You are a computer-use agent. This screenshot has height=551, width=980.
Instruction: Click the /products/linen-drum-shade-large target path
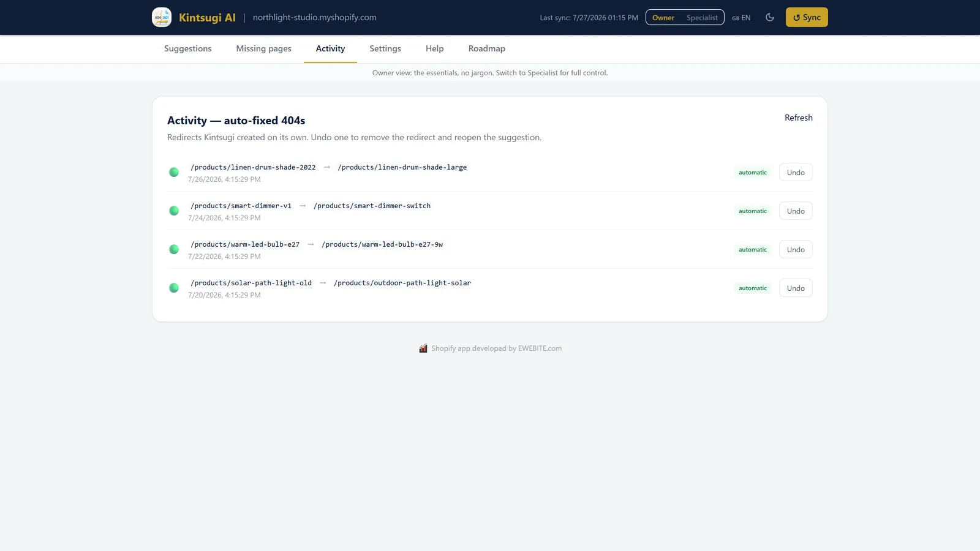(402, 167)
